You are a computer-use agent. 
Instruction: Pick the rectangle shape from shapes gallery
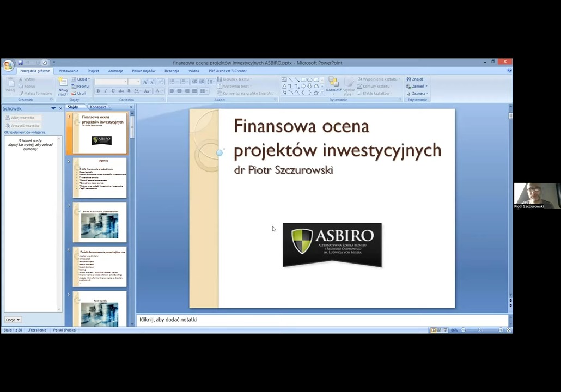point(303,79)
